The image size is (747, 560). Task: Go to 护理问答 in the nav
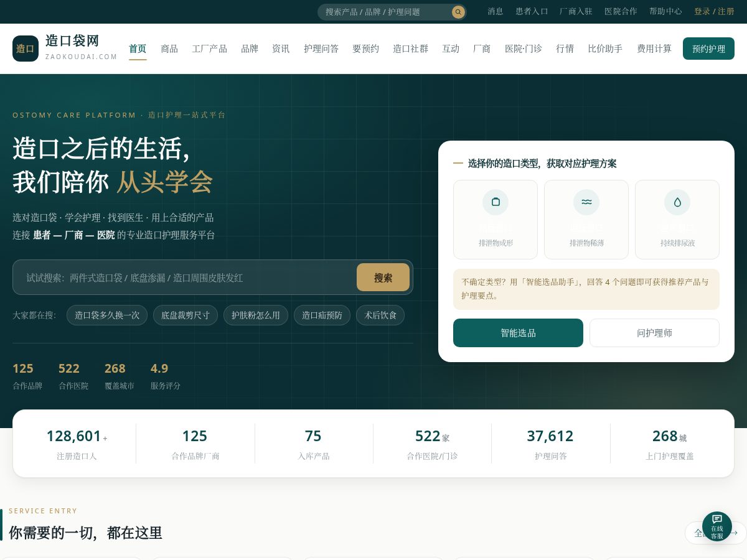pos(321,49)
